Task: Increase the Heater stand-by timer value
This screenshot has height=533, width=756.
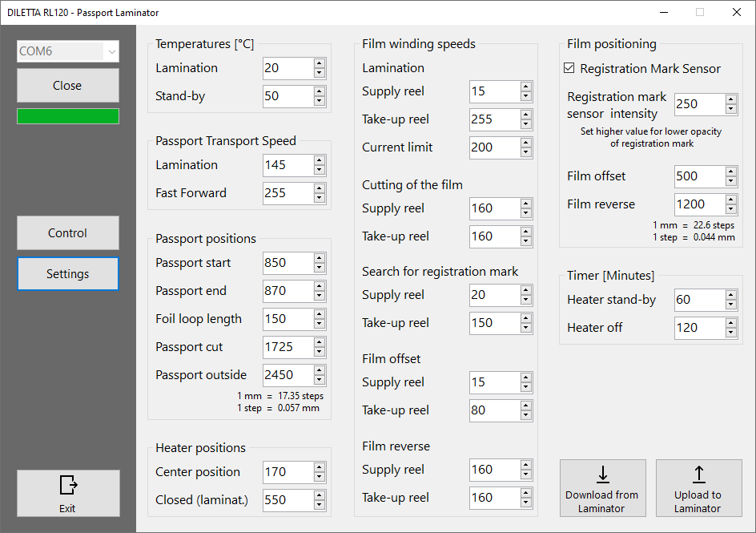Action: click(730, 295)
